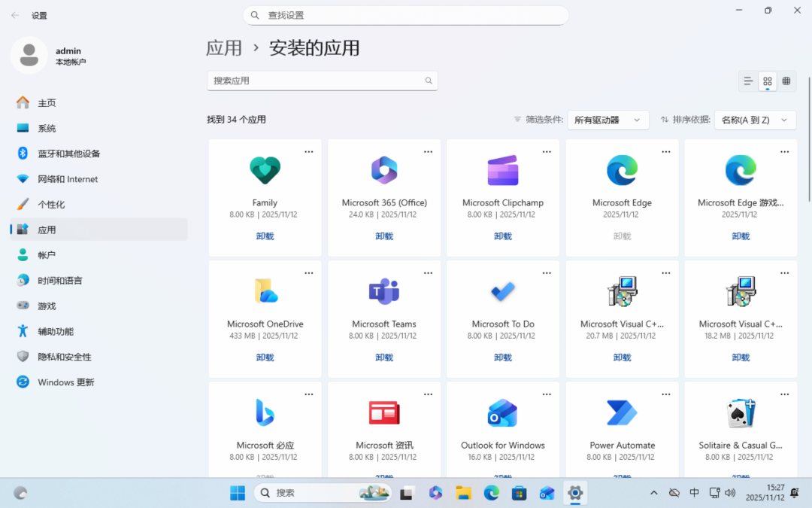Screen dimensions: 812x508
Task: Open 帐户 settings in the sidebar
Action: click(x=98, y=255)
